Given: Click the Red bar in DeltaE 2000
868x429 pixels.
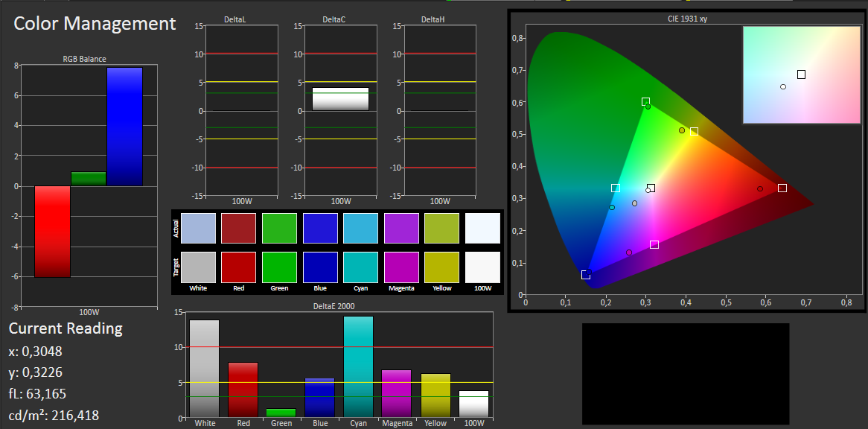Looking at the screenshot, I should pos(243,390).
